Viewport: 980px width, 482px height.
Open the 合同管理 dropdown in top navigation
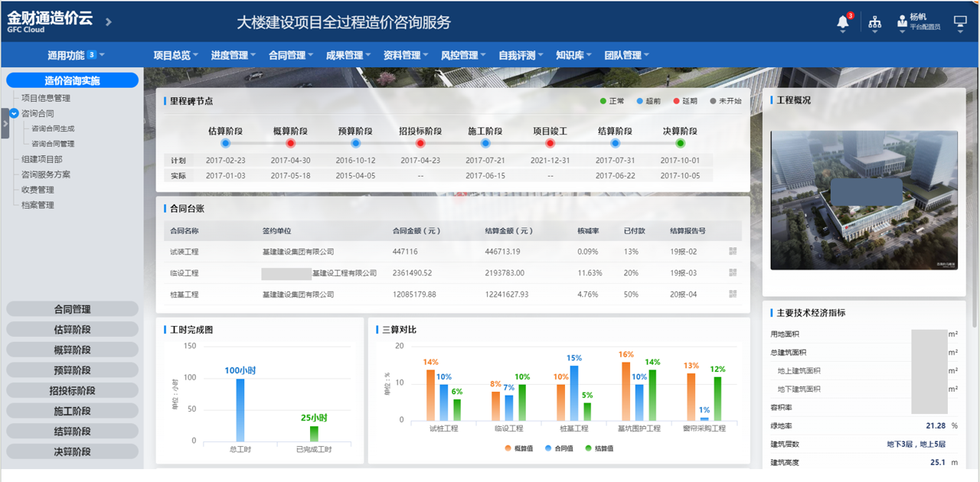291,55
